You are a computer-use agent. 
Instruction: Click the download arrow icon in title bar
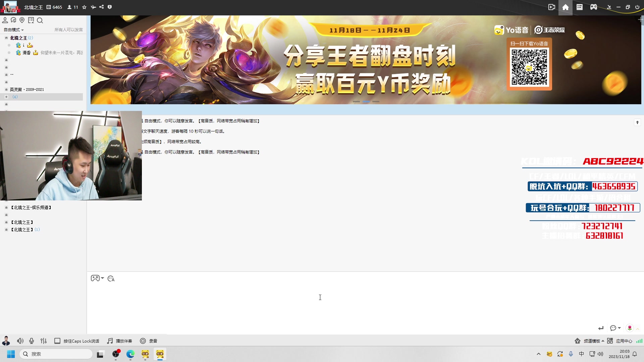(609, 7)
